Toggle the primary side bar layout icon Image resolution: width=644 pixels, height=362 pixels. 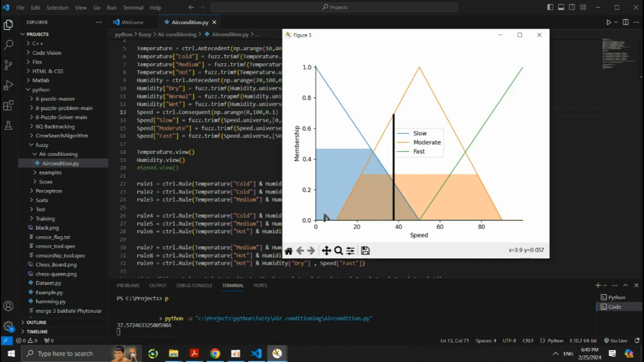[550, 7]
